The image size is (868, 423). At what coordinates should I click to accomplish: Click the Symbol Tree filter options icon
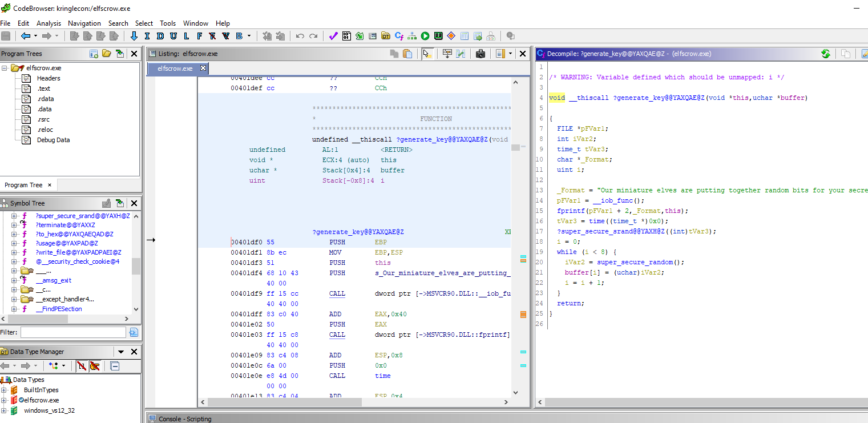coord(134,332)
